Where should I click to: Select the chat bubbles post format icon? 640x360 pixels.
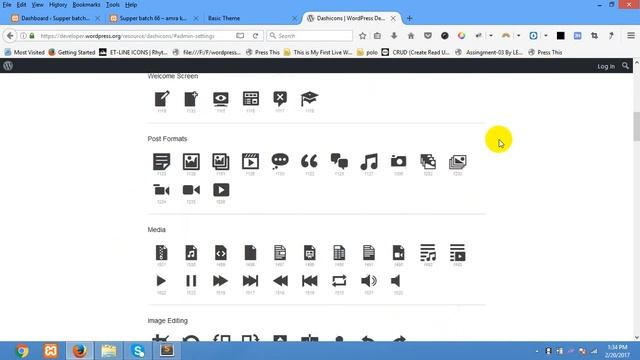pos(339,162)
